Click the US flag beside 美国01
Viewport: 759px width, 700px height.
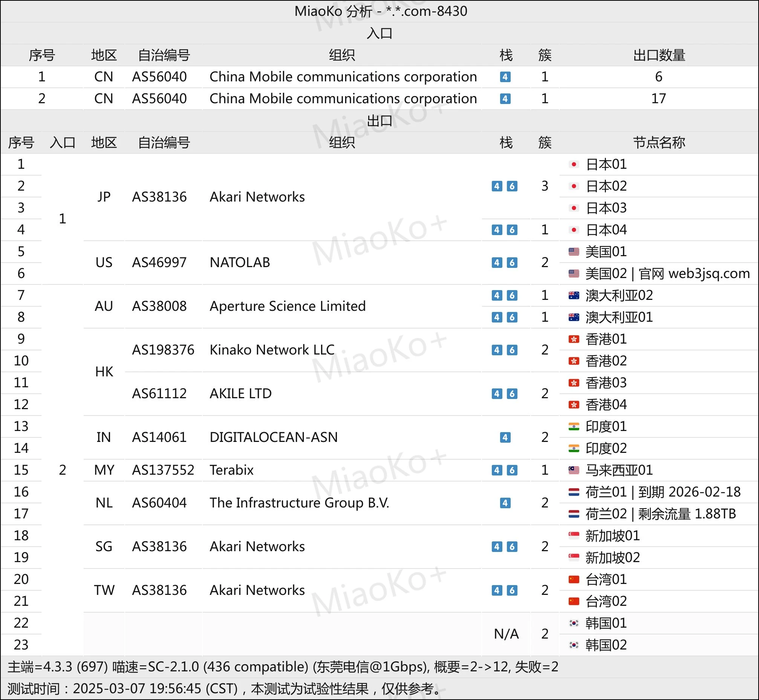click(x=574, y=252)
